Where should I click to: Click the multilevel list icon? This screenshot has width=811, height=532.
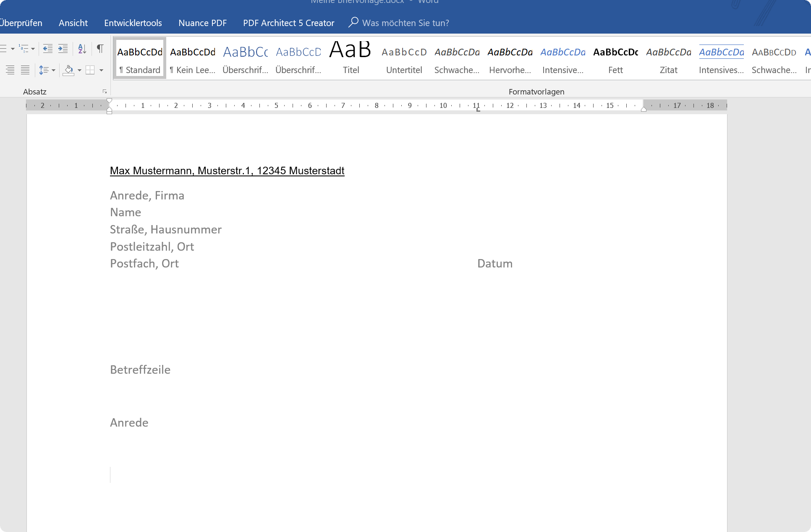coord(24,49)
